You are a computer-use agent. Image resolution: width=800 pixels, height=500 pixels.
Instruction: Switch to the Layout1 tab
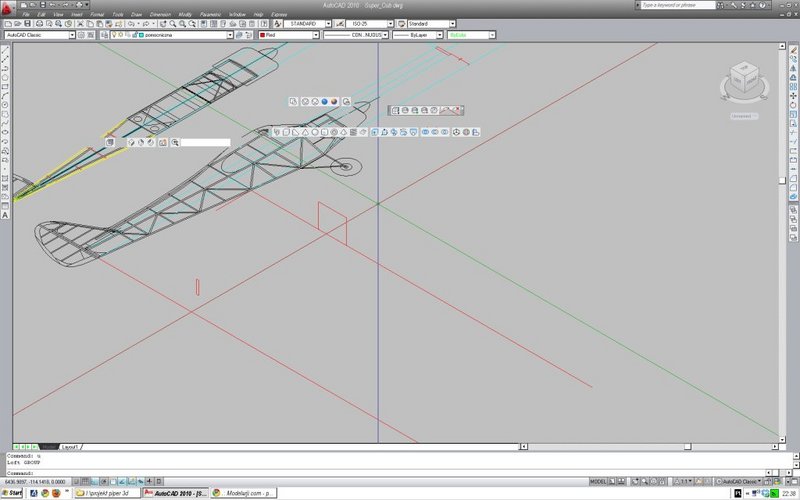coord(69,447)
